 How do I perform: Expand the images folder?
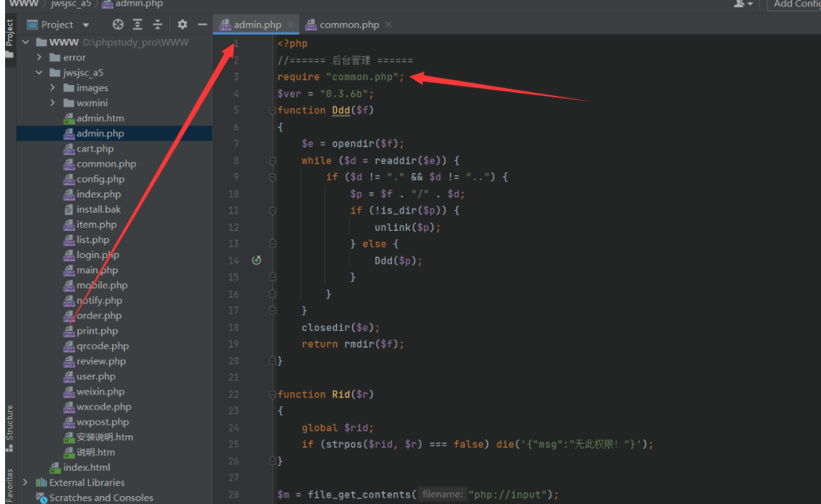pos(53,88)
